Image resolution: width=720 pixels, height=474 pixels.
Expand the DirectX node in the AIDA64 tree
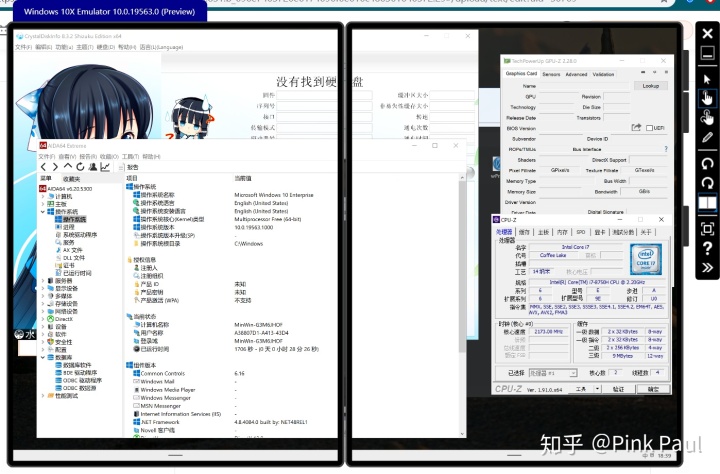[x=43, y=319]
